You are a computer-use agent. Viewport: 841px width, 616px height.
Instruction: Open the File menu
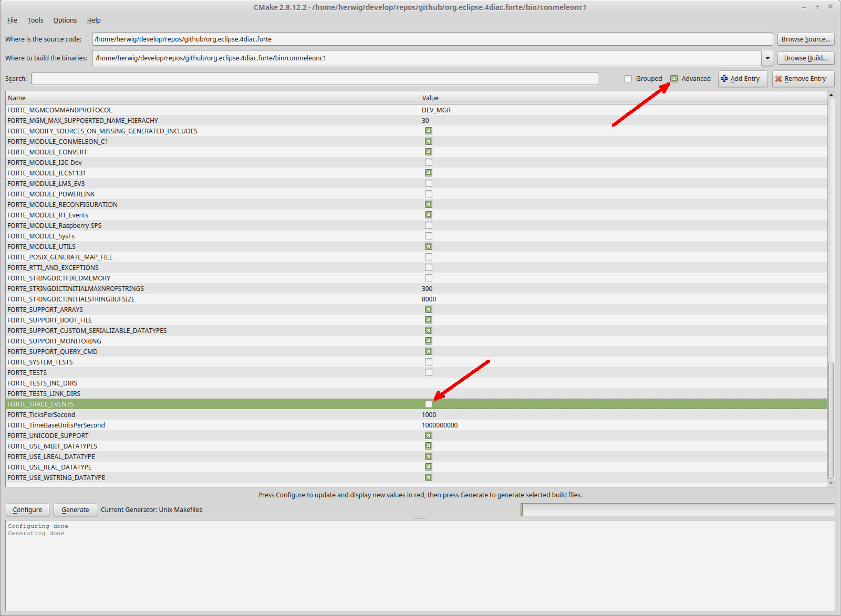(x=12, y=20)
